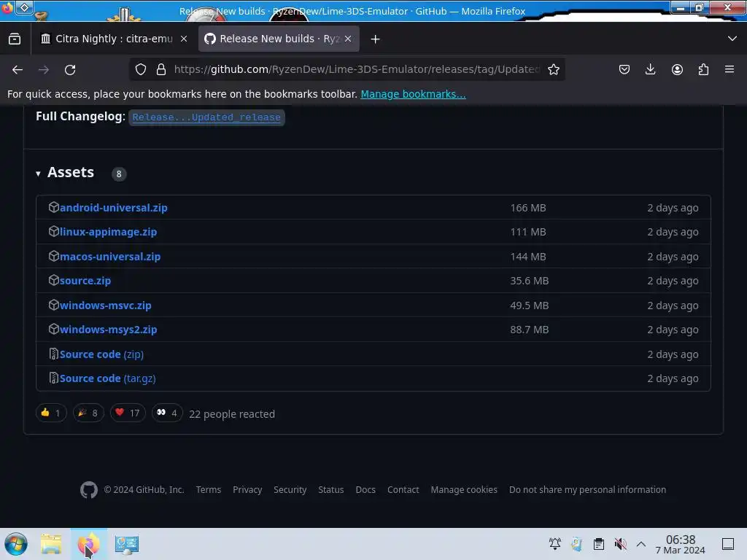This screenshot has width=747, height=560.
Task: Open the file manager from taskbar
Action: pos(51,544)
